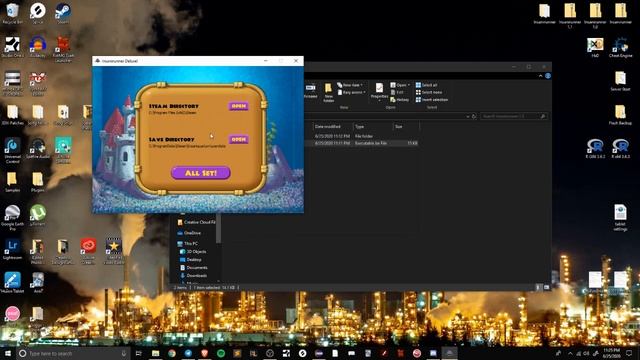
Task: Click New folder in Explorer ribbon
Action: [329, 93]
